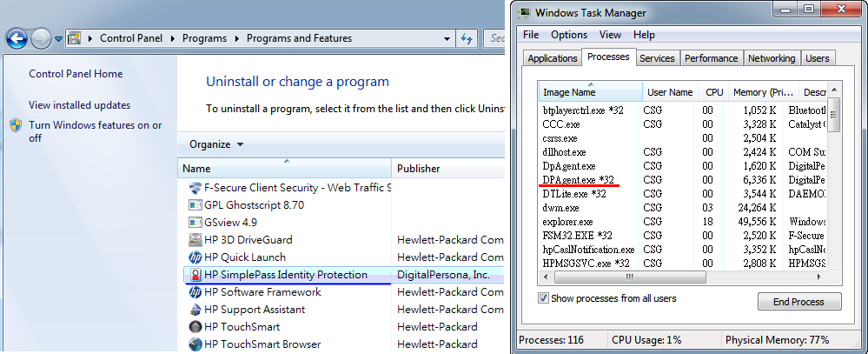Open Turn Windows features on or off link
This screenshot has width=868, height=354.
[96, 131]
